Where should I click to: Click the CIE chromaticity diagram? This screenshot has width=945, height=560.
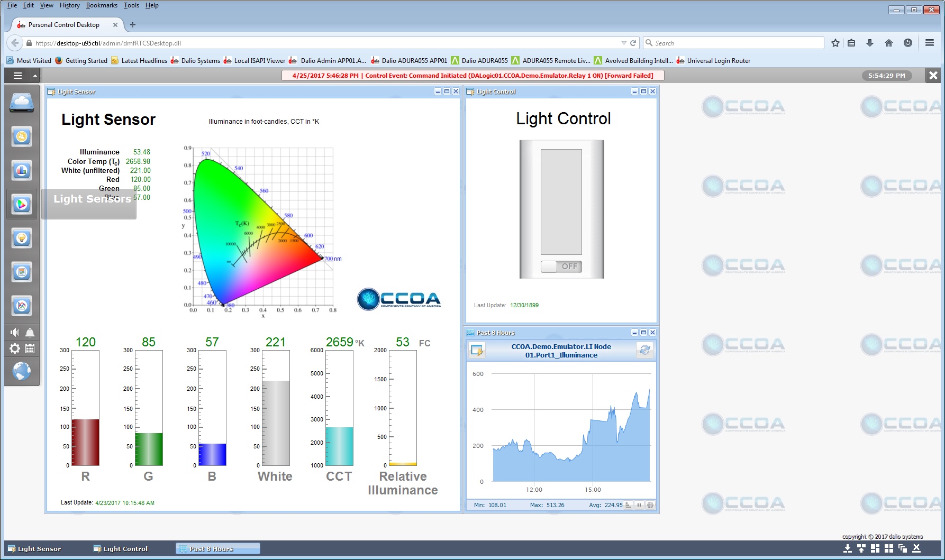(262, 231)
